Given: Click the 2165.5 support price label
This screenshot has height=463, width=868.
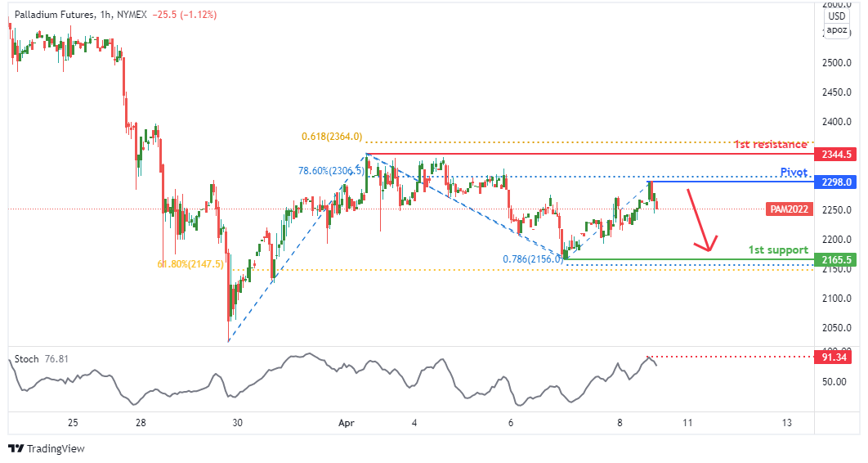Looking at the screenshot, I should point(836,259).
